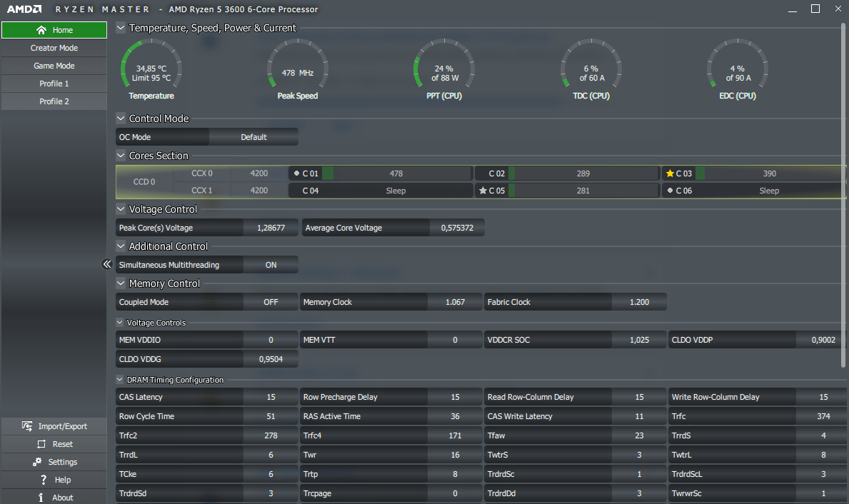Click the vertical scrollbar

[x=843, y=195]
